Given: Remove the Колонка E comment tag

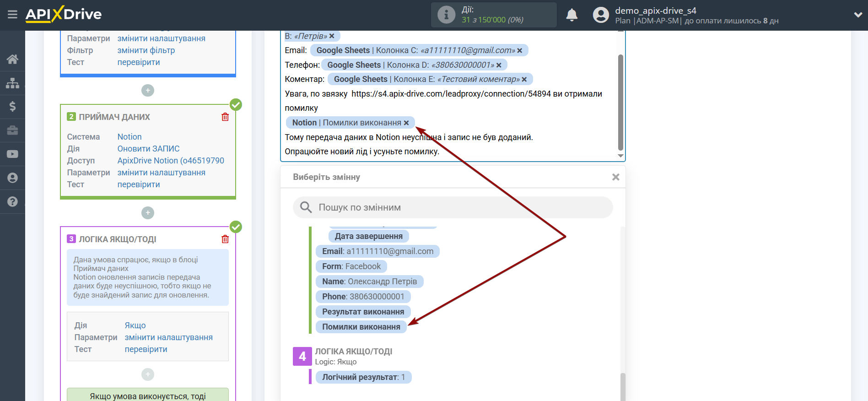Looking at the screenshot, I should coord(524,79).
